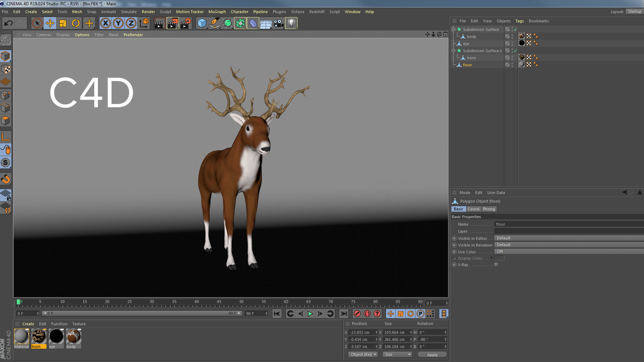Click the Display Color swatch
The image size is (644, 362).
[x=499, y=258]
